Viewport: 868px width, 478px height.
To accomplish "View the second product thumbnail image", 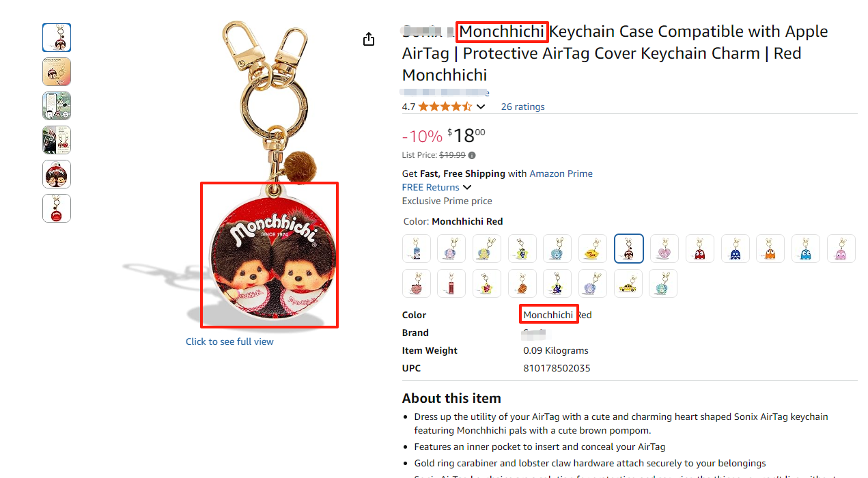I will (x=57, y=72).
